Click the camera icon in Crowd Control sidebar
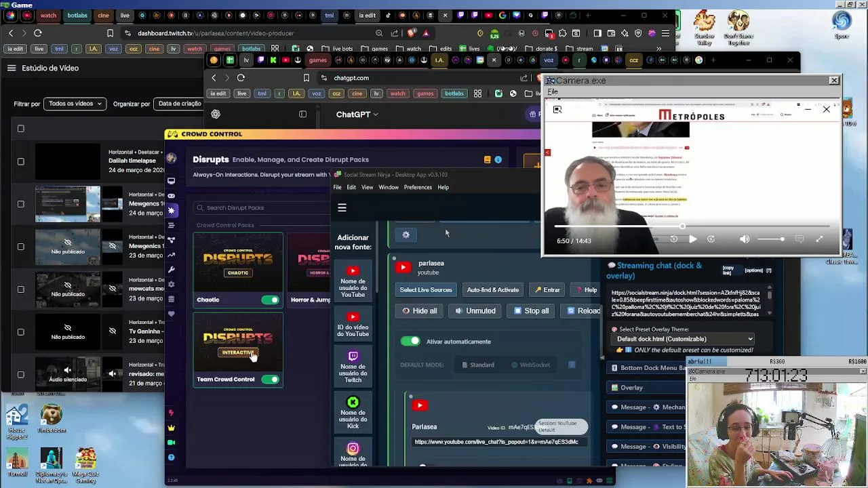The width and height of the screenshot is (868, 488). click(x=171, y=443)
